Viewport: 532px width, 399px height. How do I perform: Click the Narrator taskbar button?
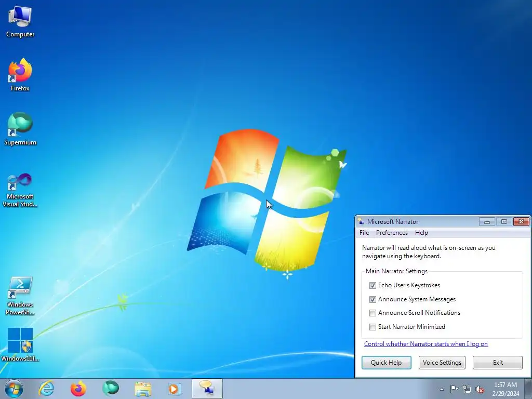207,389
